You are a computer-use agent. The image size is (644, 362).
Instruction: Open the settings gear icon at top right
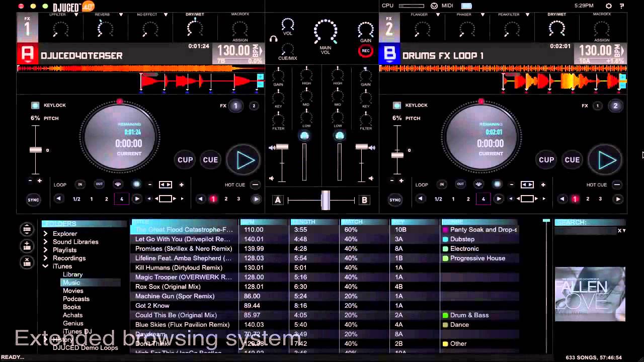[x=609, y=6]
